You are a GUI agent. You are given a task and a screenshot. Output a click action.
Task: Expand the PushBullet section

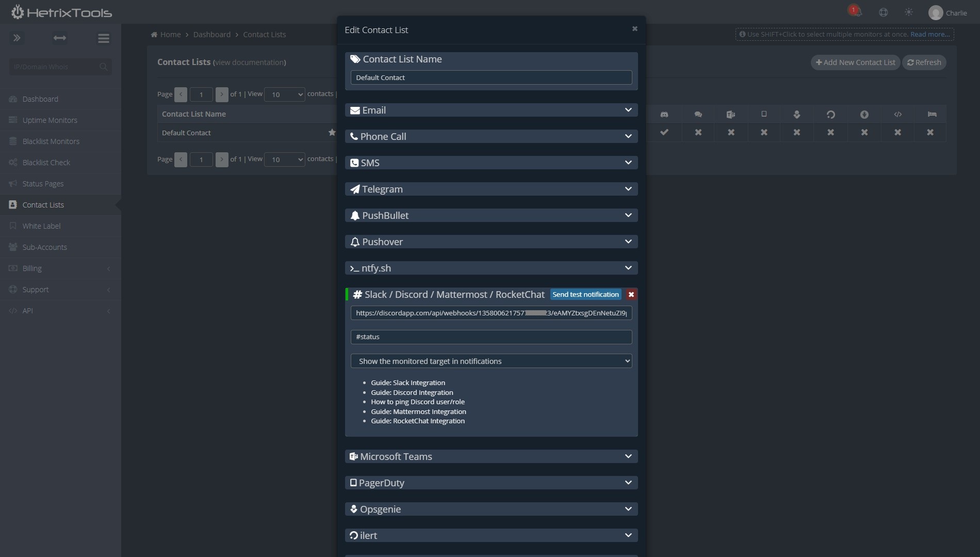click(491, 215)
